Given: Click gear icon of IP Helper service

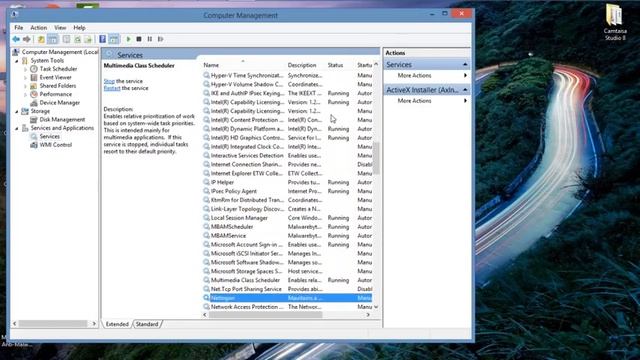Looking at the screenshot, I should click(207, 182).
